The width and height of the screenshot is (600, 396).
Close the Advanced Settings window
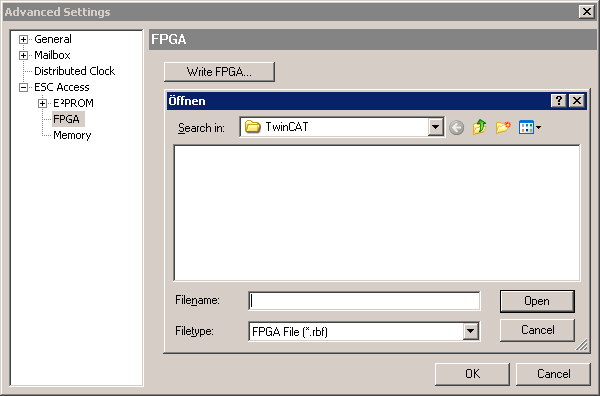(587, 12)
